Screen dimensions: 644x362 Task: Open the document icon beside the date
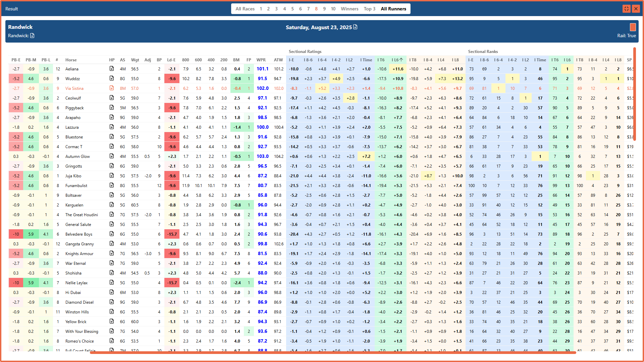tap(355, 27)
